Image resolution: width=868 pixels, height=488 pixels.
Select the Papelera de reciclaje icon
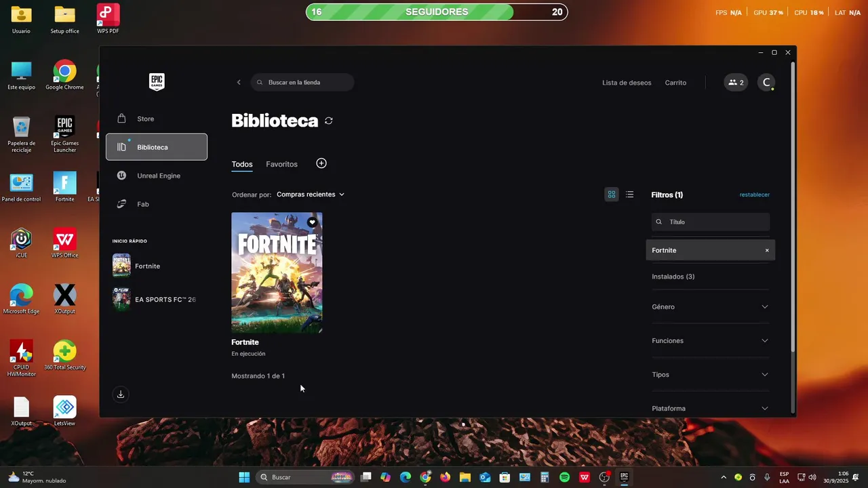21,134
